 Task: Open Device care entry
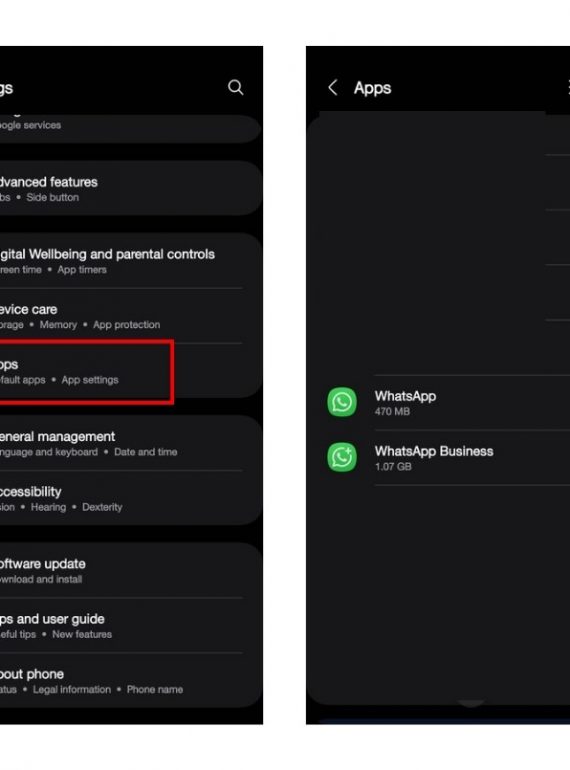pyautogui.click(x=130, y=316)
